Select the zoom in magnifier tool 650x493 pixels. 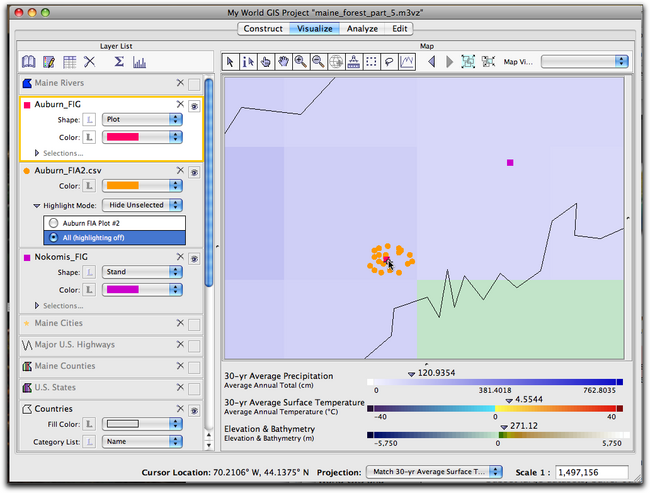(301, 62)
